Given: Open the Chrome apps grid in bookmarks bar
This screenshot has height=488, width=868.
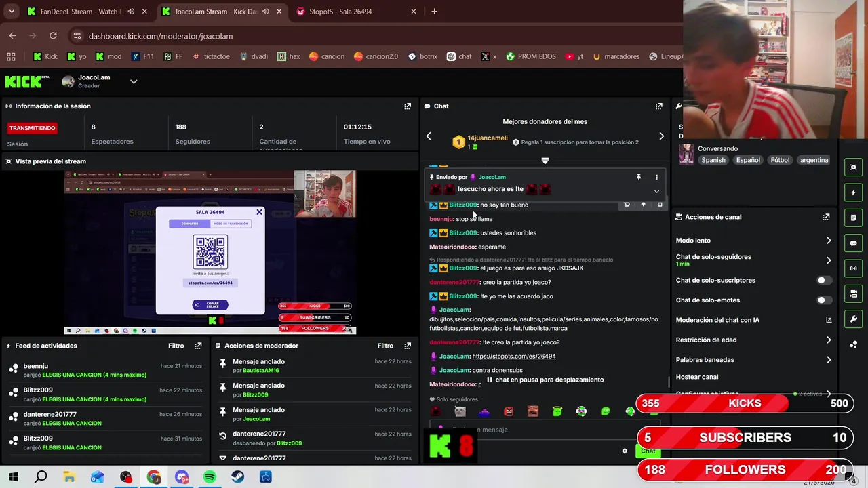Looking at the screenshot, I should coord(11,57).
